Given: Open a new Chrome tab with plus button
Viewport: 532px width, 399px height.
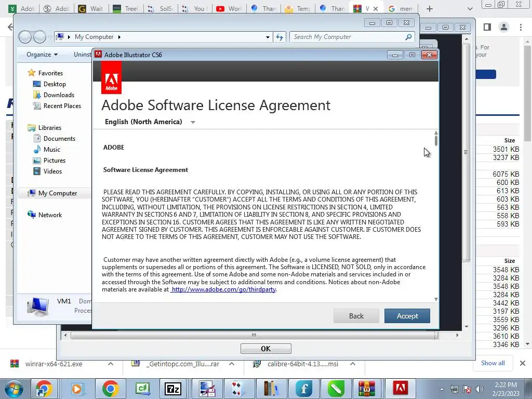Looking at the screenshot, I should click(x=430, y=9).
